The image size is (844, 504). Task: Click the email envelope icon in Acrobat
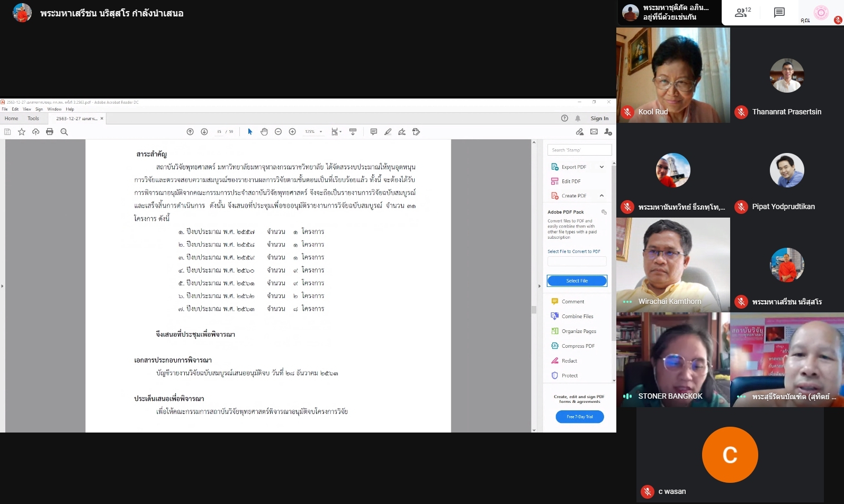click(x=594, y=132)
